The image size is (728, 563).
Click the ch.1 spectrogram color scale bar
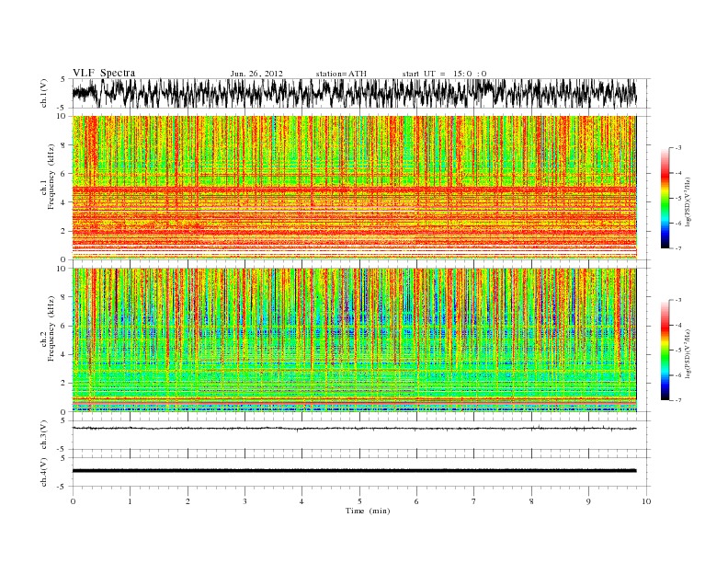(665, 198)
